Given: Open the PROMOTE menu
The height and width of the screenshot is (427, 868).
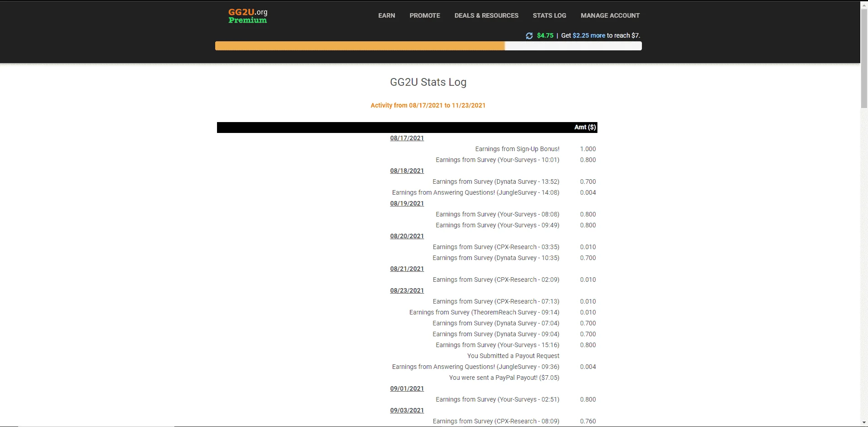Looking at the screenshot, I should coord(425,15).
